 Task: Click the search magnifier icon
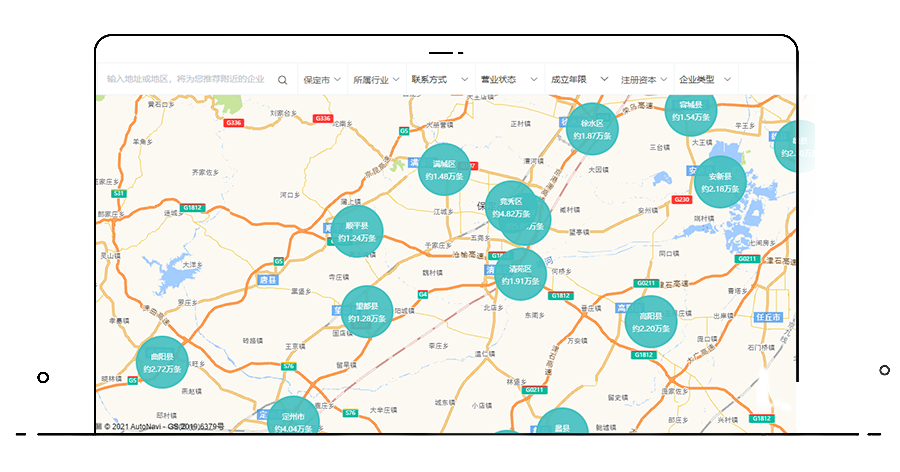tap(283, 80)
